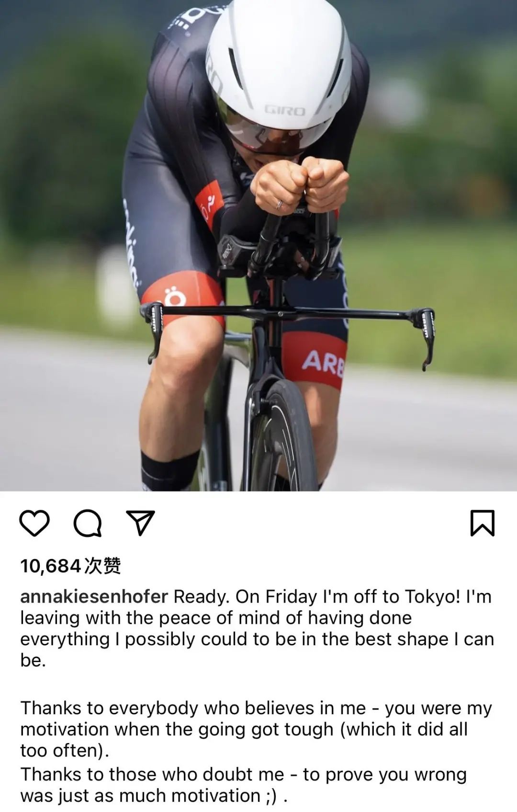
Task: Open annakiesenhofer's profile from the caption
Action: point(94,597)
